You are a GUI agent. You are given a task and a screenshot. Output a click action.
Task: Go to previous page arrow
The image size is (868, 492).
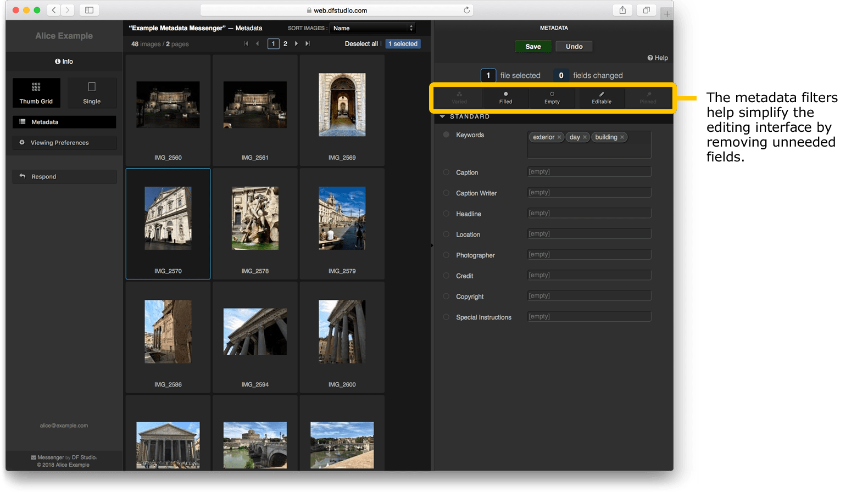point(257,44)
